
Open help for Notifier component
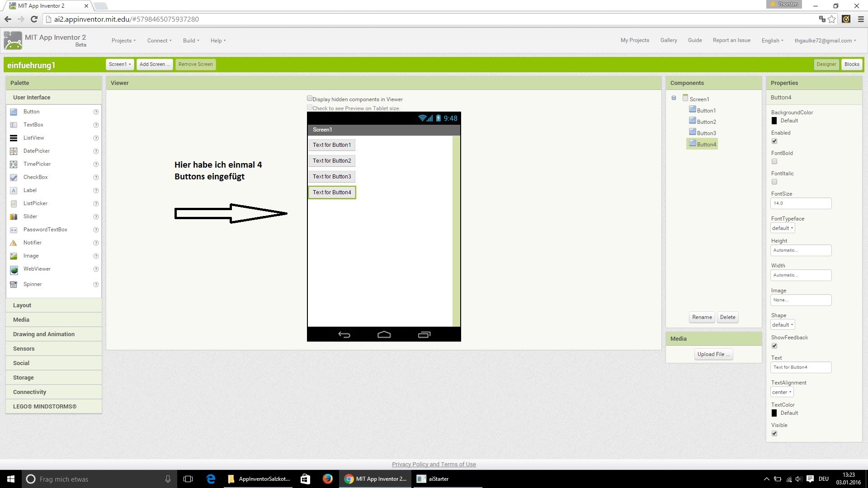(96, 243)
